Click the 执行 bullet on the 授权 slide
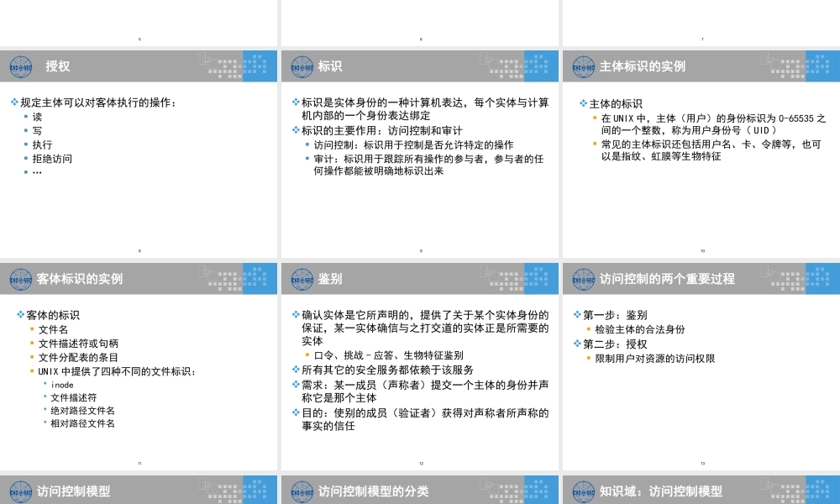The width and height of the screenshot is (840, 504). click(x=42, y=144)
